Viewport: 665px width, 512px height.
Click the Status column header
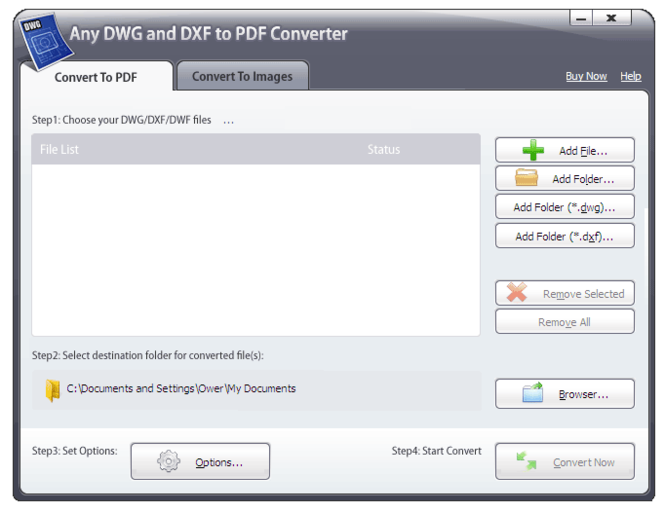tap(383, 149)
